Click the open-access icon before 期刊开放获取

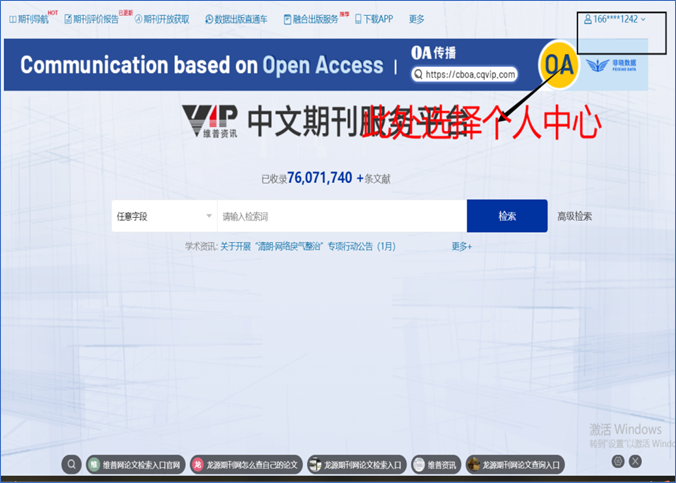[138, 19]
